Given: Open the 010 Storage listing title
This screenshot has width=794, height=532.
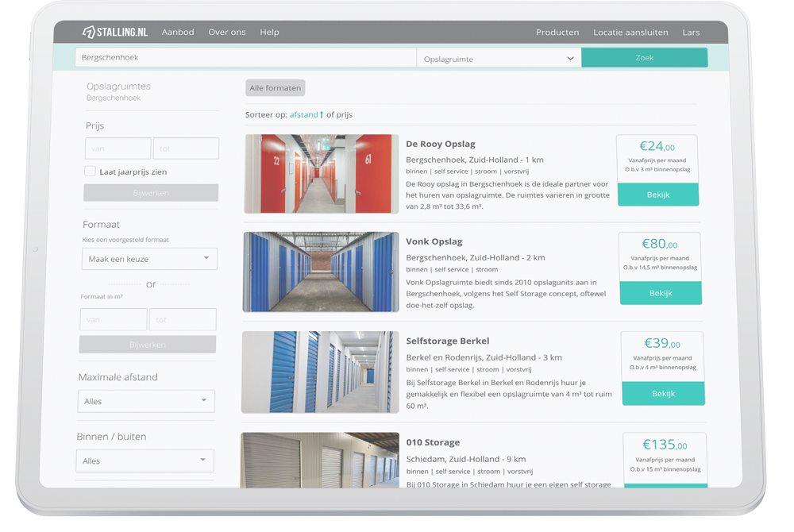Looking at the screenshot, I should (x=433, y=442).
